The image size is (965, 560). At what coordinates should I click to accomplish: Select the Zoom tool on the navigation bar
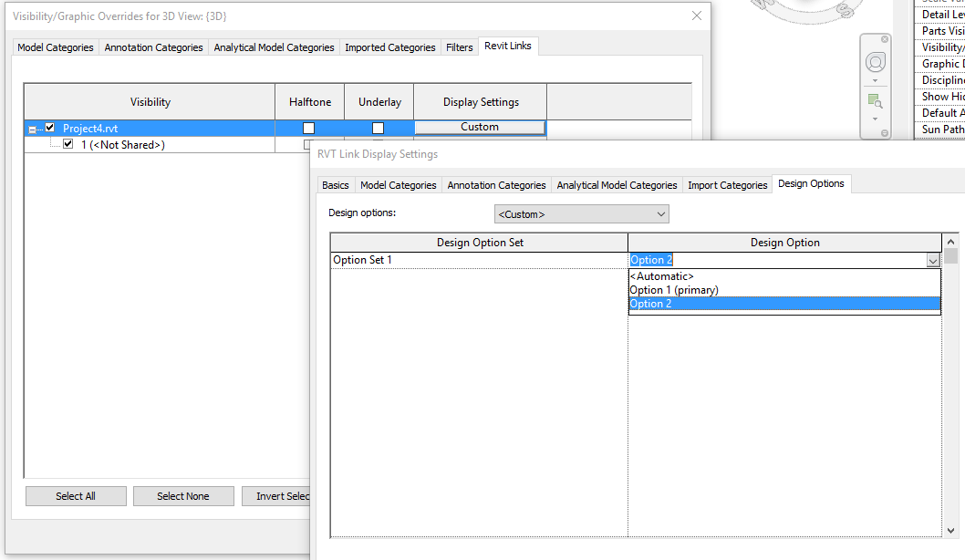click(875, 100)
